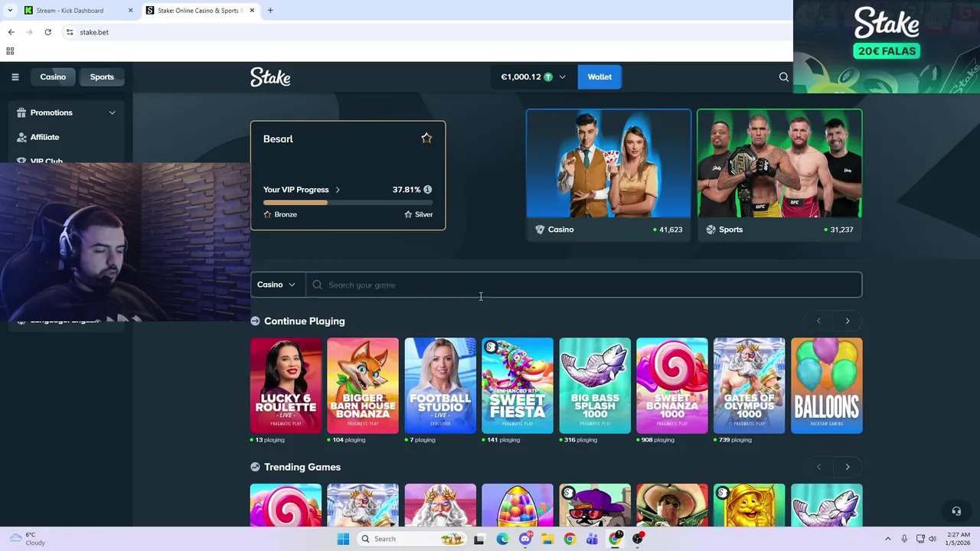
Task: Open Affiliate in the sidebar
Action: click(44, 137)
